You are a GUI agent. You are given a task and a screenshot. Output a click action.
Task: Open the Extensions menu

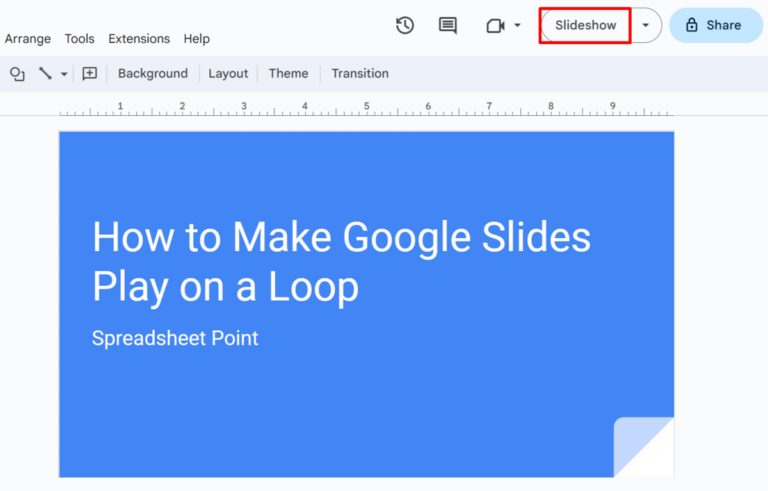click(139, 39)
